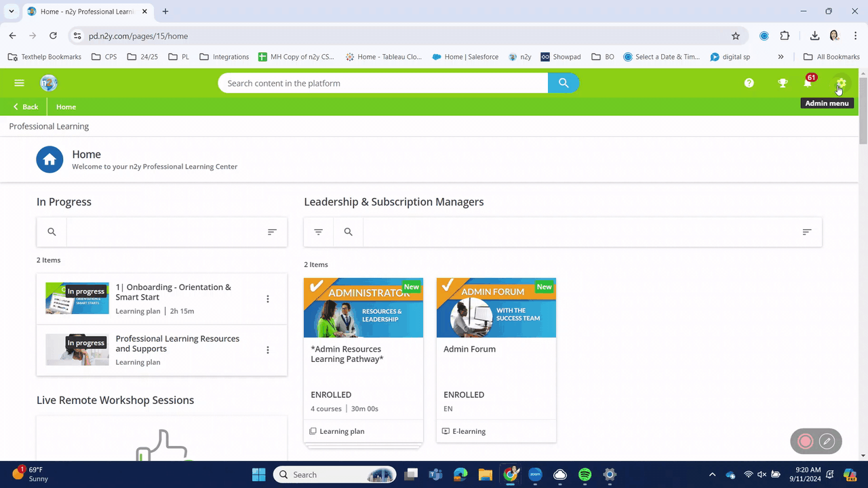Open options for Professional Learning Resources
868x488 pixels.
268,350
